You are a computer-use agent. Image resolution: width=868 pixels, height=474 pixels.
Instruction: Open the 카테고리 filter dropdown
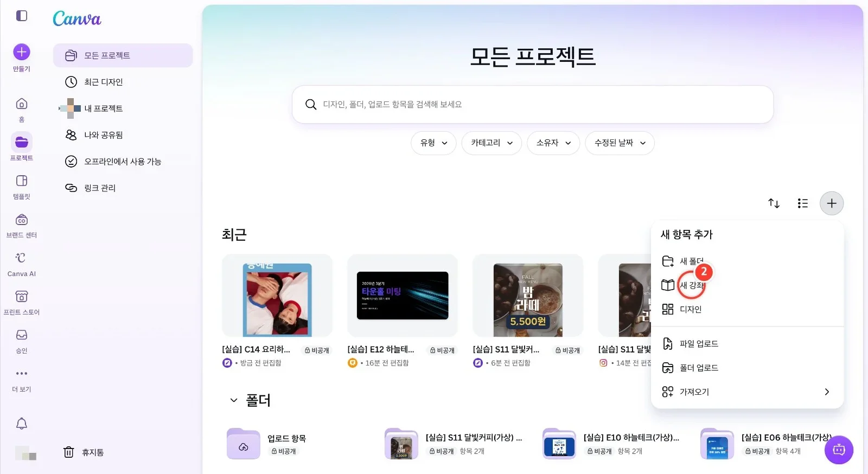492,143
